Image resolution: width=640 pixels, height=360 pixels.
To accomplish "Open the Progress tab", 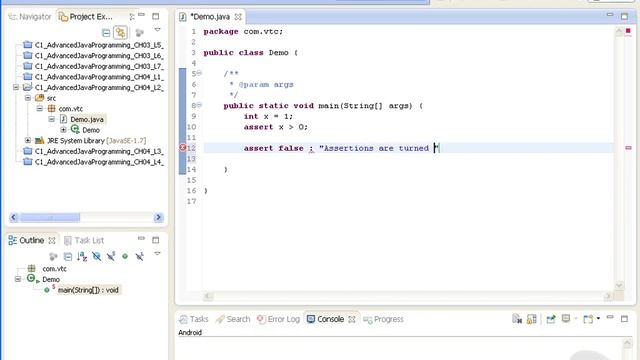I will coord(383,319).
